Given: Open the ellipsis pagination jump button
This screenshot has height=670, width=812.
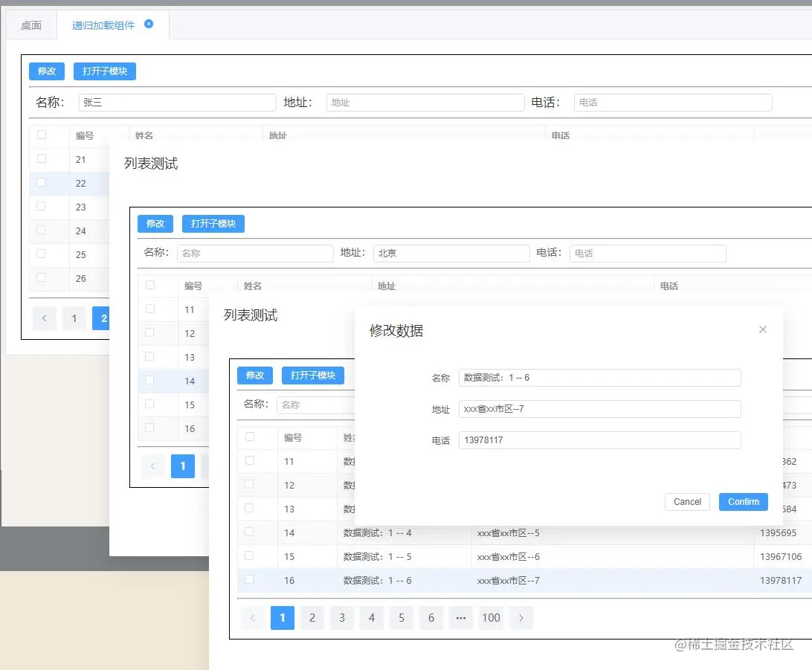Looking at the screenshot, I should click(x=461, y=618).
